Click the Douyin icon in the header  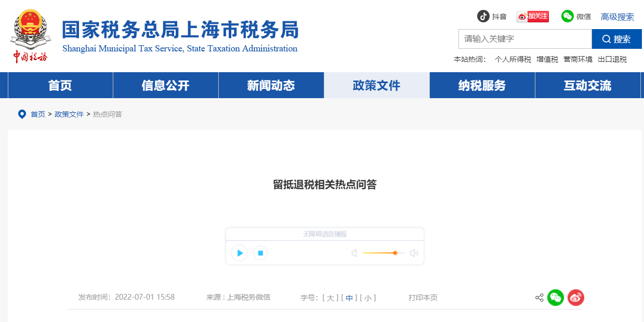coord(484,16)
